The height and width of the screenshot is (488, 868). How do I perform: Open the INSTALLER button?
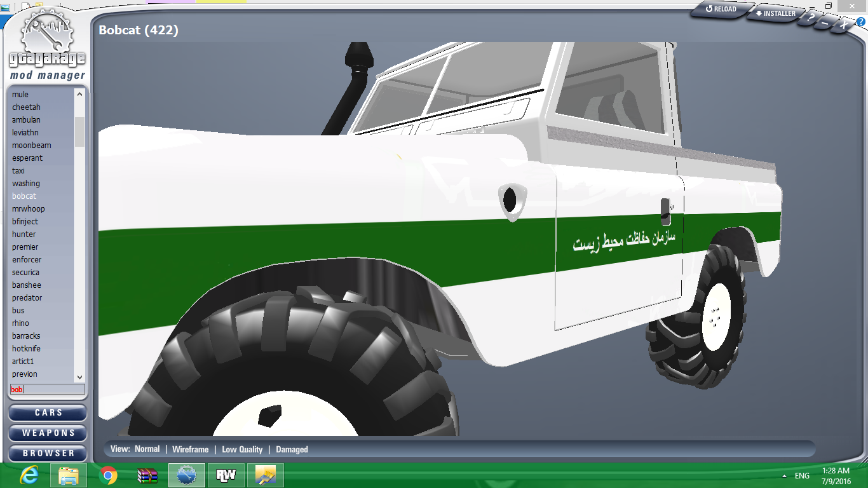click(776, 13)
